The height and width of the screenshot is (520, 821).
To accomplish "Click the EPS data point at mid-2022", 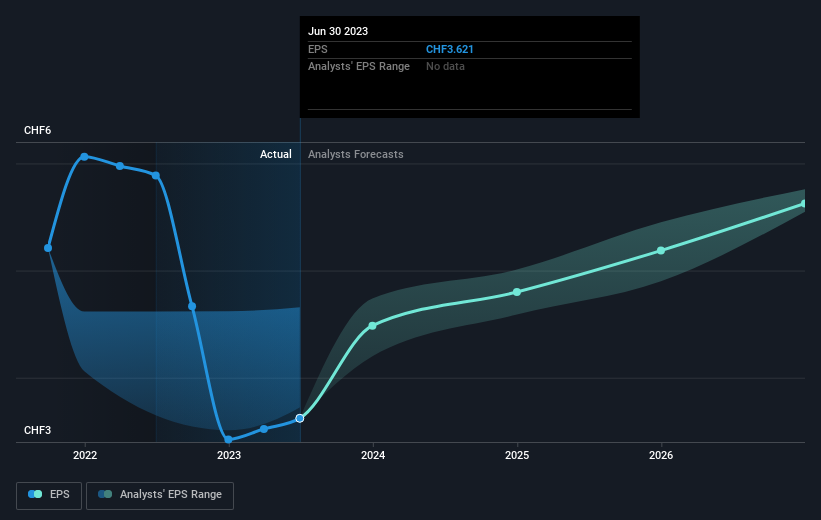I will pyautogui.click(x=156, y=175).
